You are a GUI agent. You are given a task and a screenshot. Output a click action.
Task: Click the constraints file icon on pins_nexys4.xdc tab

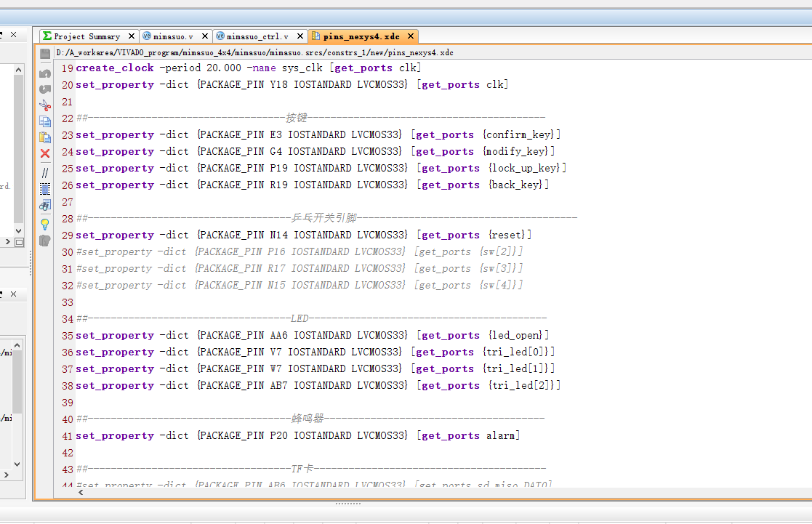315,36
